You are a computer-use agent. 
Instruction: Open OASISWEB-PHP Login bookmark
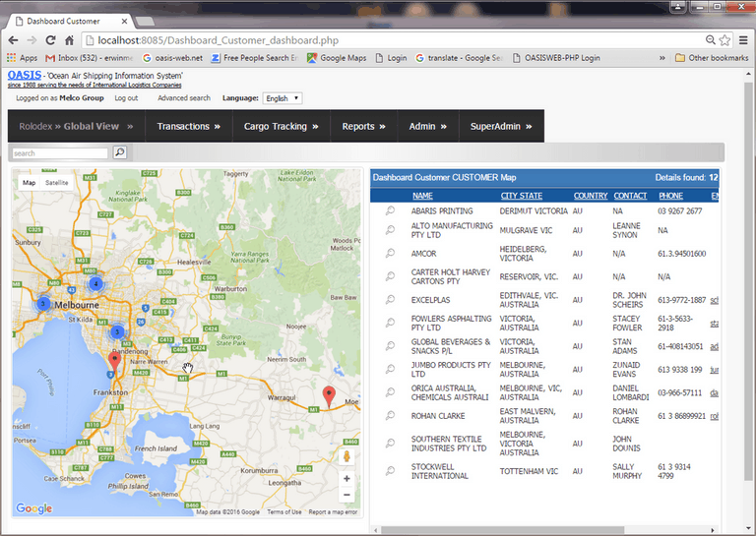[556, 58]
